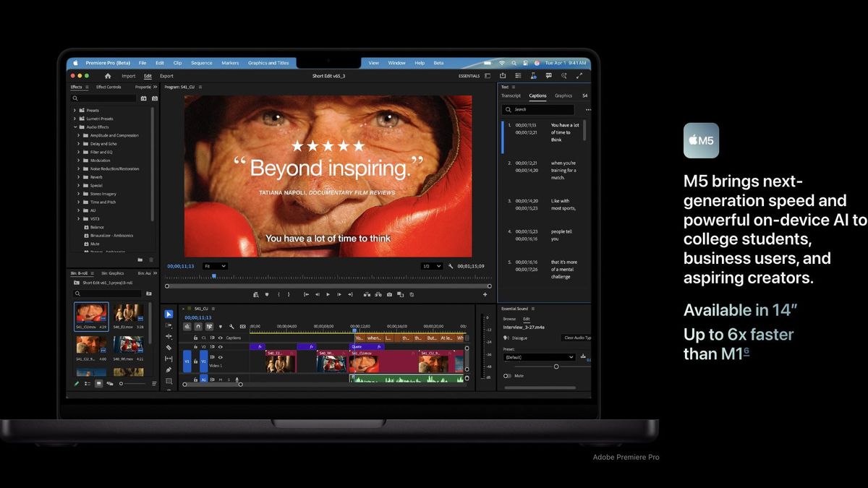Click Export Frame camera icon
This screenshot has height=488, width=868.
[x=389, y=294]
